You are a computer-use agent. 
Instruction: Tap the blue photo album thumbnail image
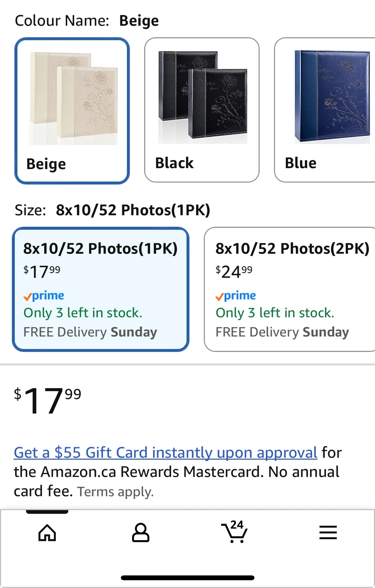pos(333,97)
